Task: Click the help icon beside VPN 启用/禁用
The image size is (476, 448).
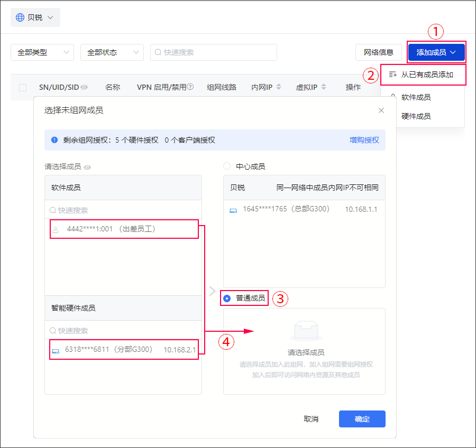Action: (x=190, y=87)
